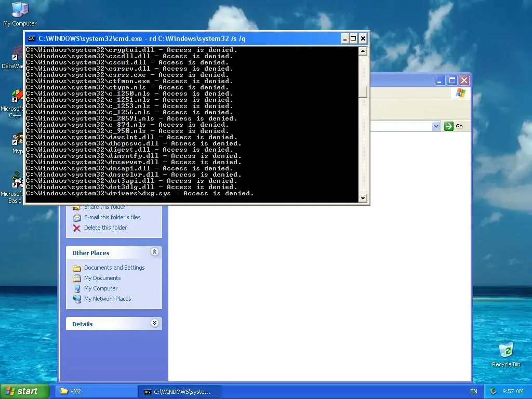
Task: Click the Details header text
Action: click(x=83, y=324)
